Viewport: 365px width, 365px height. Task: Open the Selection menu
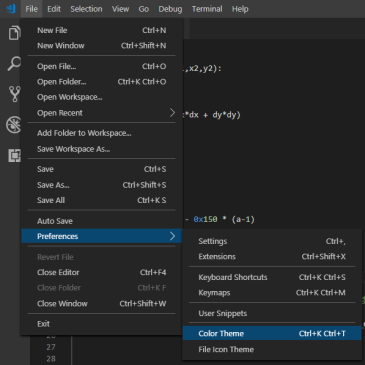point(86,9)
